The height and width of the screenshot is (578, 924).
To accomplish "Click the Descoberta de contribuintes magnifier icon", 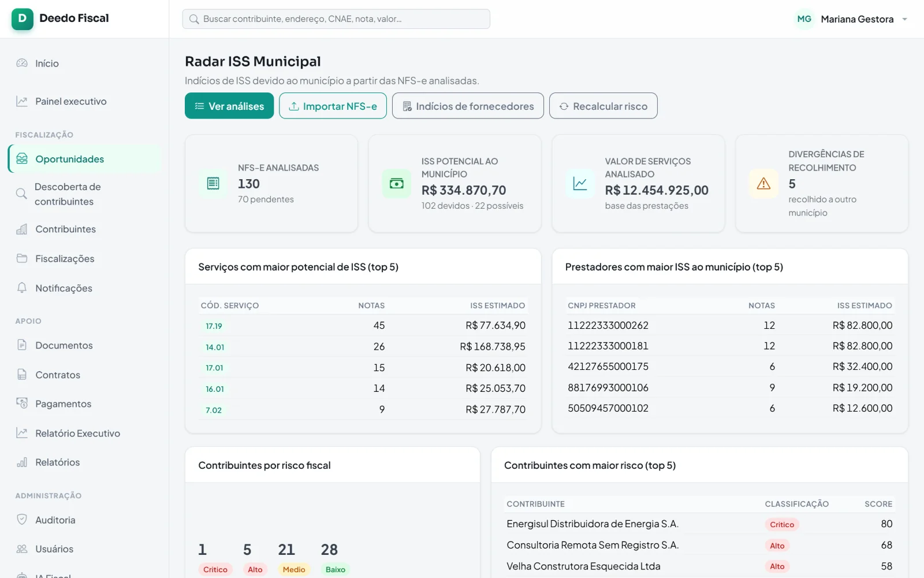I will 21,194.
